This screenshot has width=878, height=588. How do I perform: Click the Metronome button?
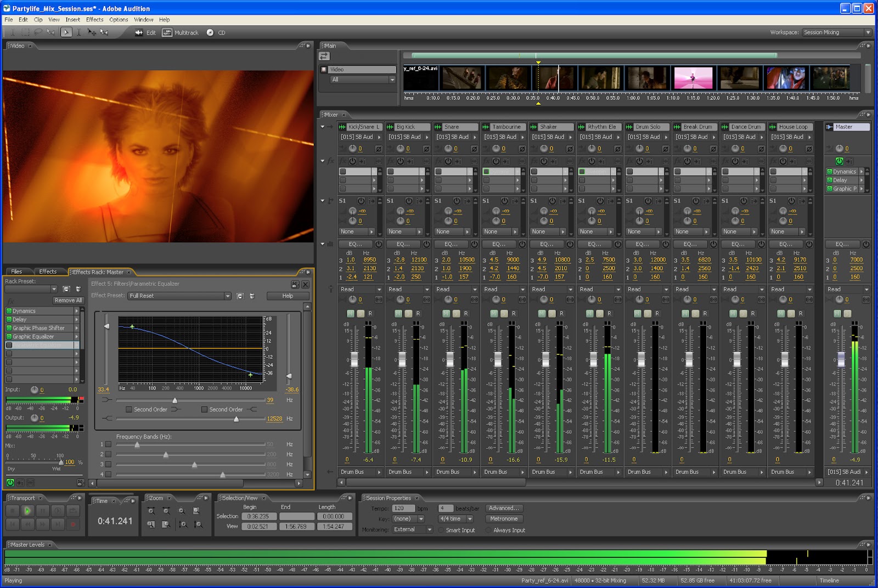[x=503, y=519]
